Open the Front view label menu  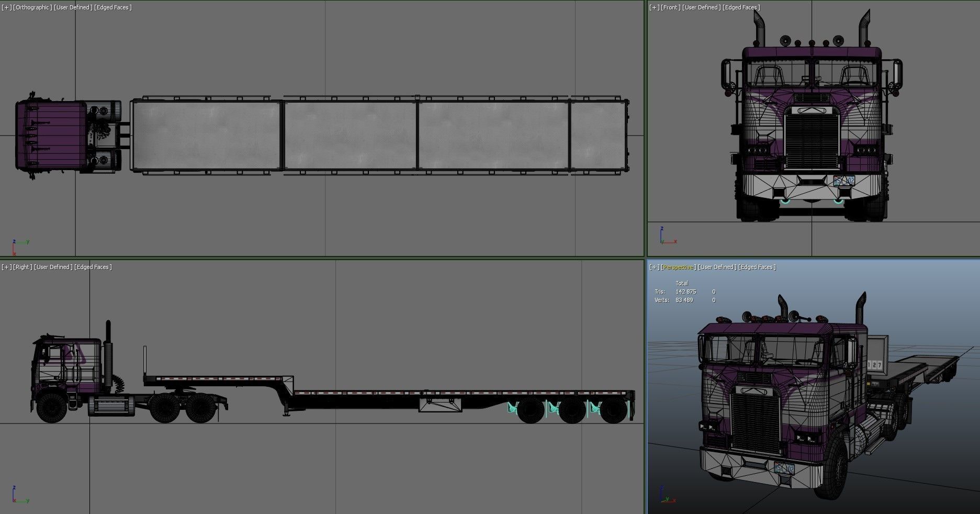[x=670, y=7]
